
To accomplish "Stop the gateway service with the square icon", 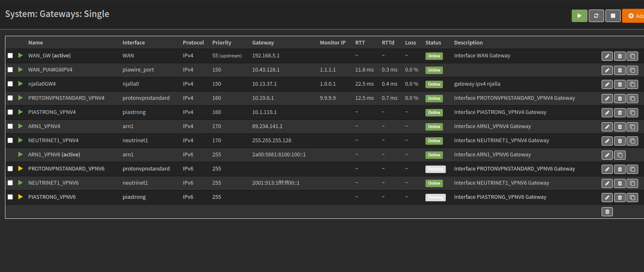I will (x=613, y=16).
